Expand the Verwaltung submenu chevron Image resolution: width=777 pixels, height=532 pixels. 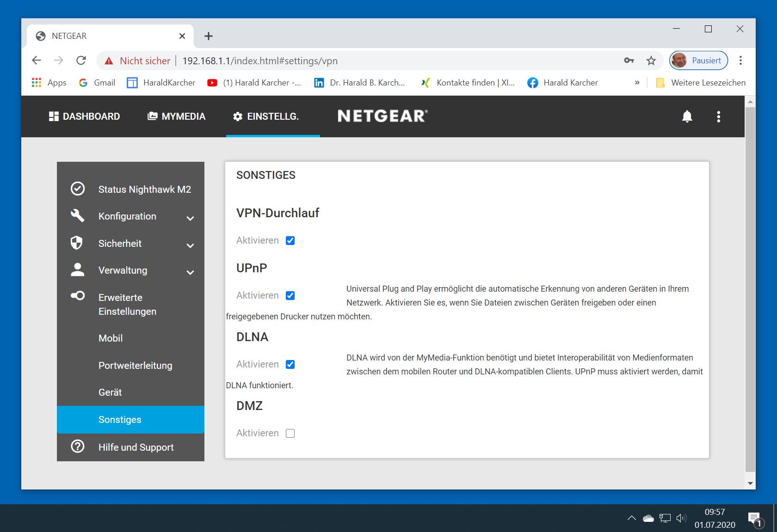coord(190,272)
